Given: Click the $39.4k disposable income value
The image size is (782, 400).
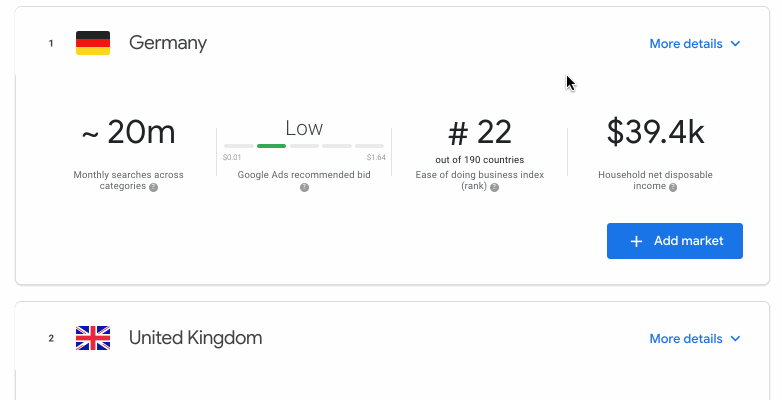Looking at the screenshot, I should pos(655,131).
